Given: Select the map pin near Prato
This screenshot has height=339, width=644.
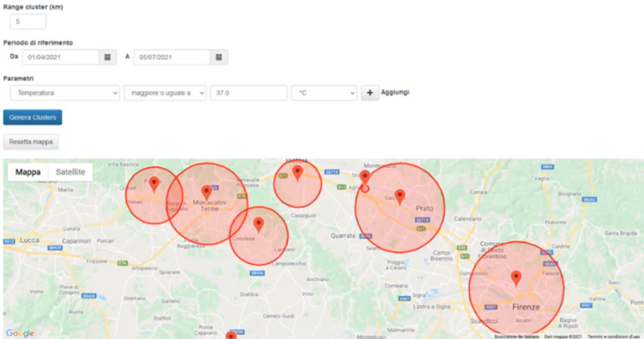Looking at the screenshot, I should tap(399, 196).
